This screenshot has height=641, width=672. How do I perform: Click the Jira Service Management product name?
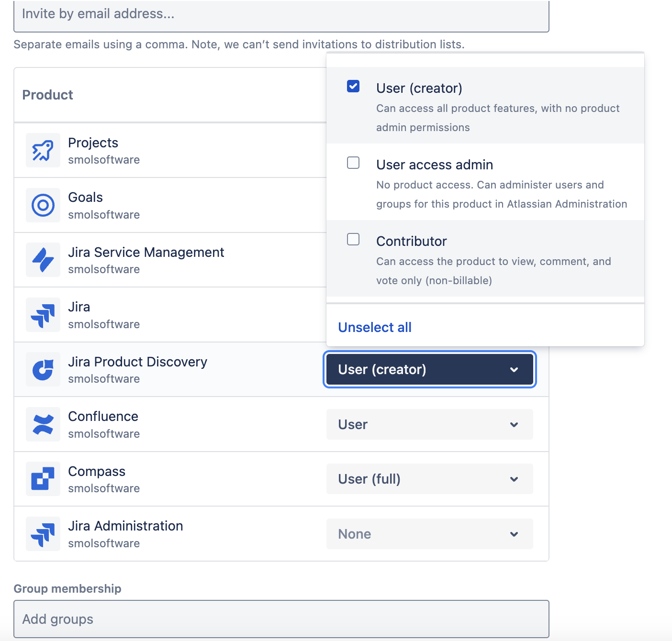tap(146, 252)
